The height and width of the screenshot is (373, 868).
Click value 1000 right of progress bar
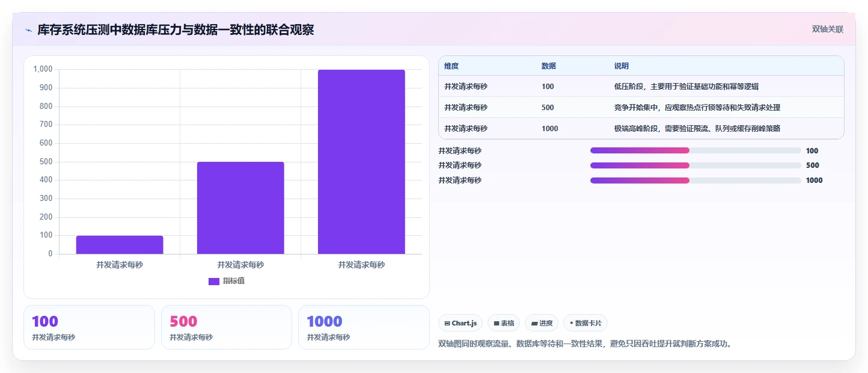[x=814, y=180]
